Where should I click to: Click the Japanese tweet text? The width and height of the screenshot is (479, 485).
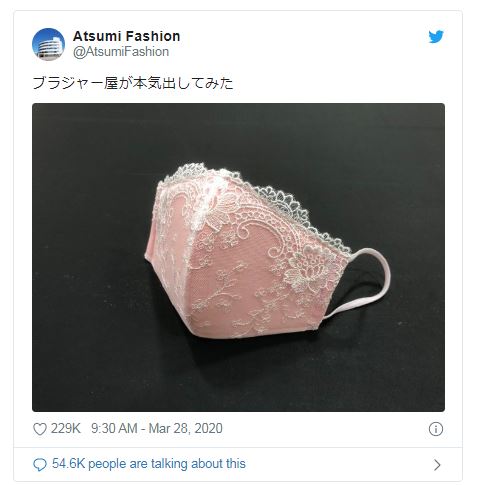133,83
